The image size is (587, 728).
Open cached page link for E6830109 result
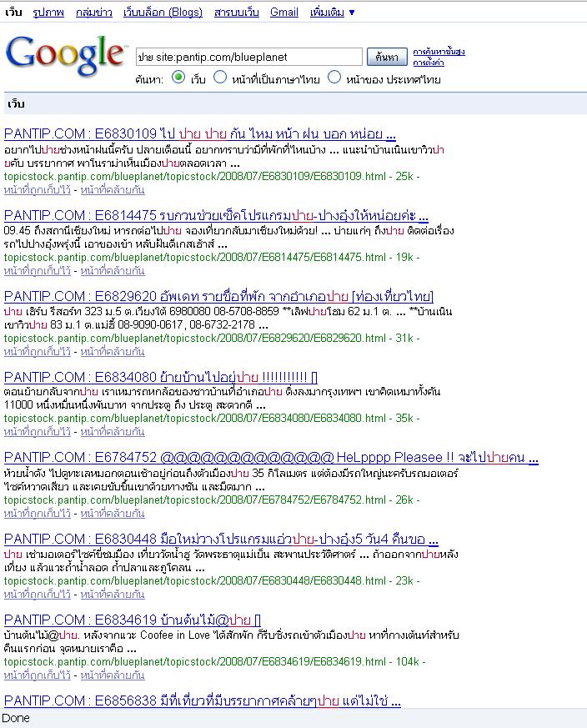(x=38, y=190)
